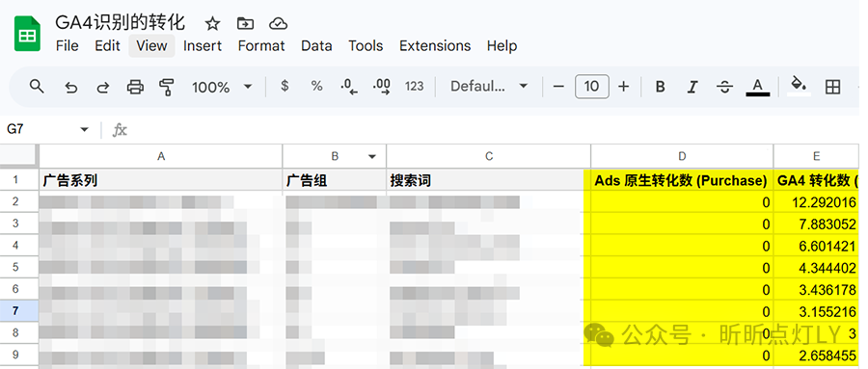Select column E header

817,157
